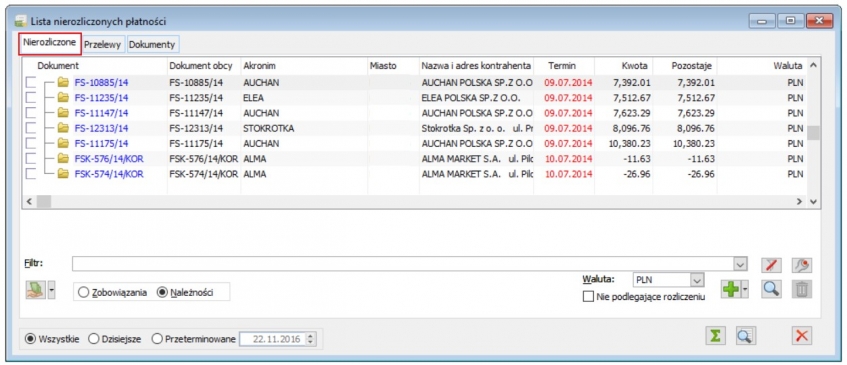Switch to the Nierozliczone tab
Image resolution: width=847 pixels, height=365 pixels.
click(x=50, y=43)
